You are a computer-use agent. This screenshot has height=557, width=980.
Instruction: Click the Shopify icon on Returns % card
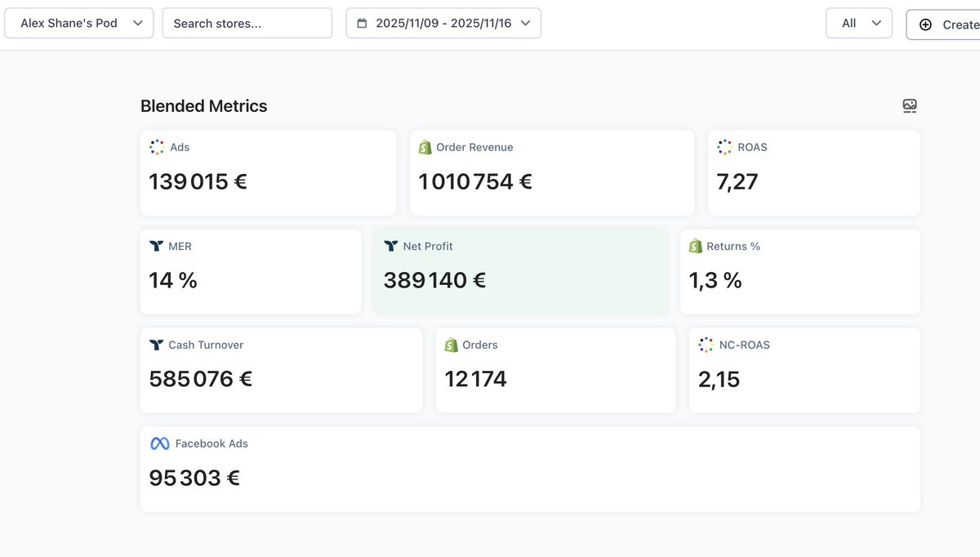(695, 246)
